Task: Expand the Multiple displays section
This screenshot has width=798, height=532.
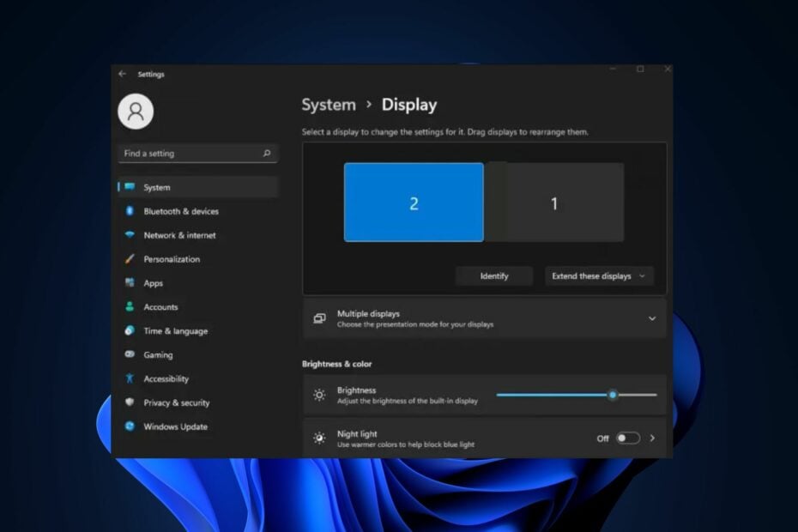Action: coord(651,318)
